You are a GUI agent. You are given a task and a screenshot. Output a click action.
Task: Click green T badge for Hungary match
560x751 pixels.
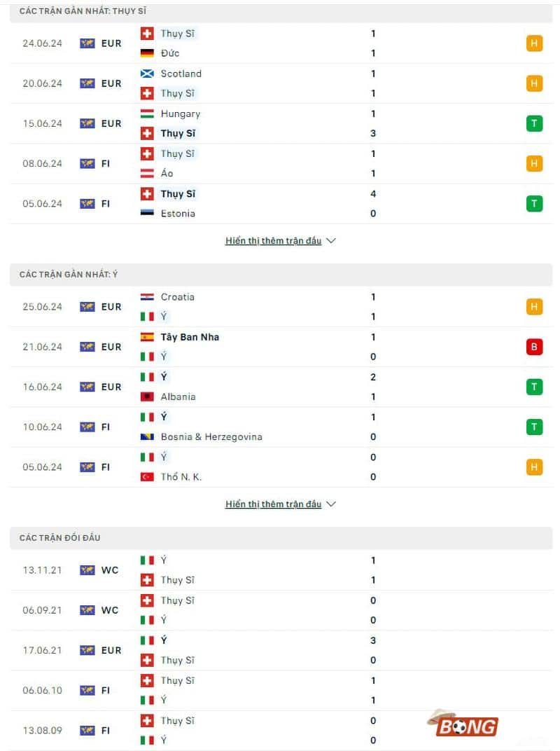(x=535, y=123)
